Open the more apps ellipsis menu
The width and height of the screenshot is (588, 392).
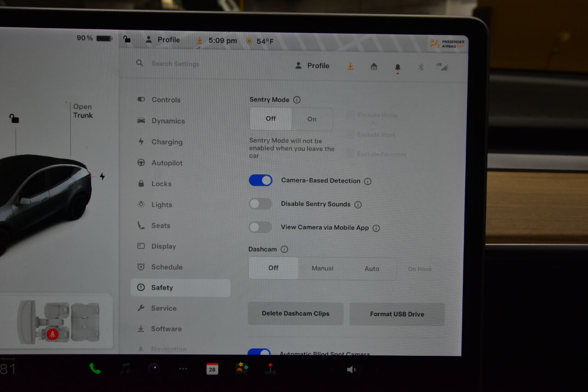[183, 369]
